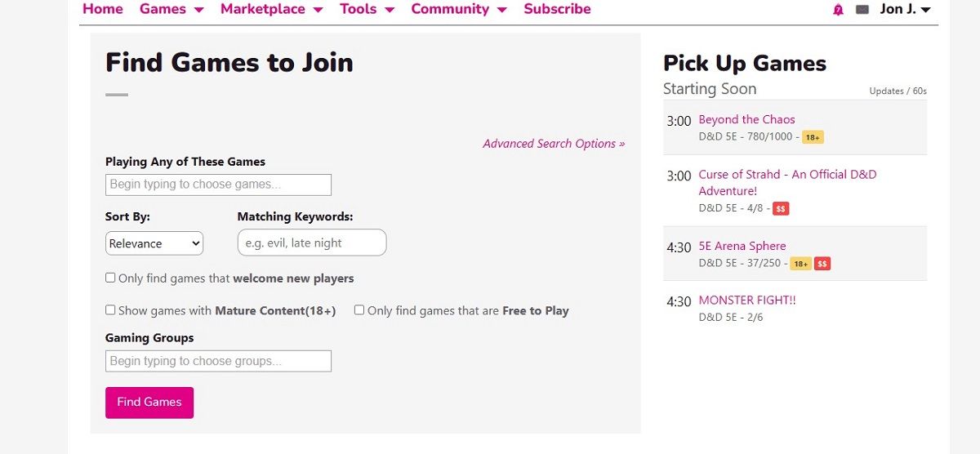Focus the Gaming Groups input box
Viewport: 980px width, 454px height.
pyautogui.click(x=218, y=361)
